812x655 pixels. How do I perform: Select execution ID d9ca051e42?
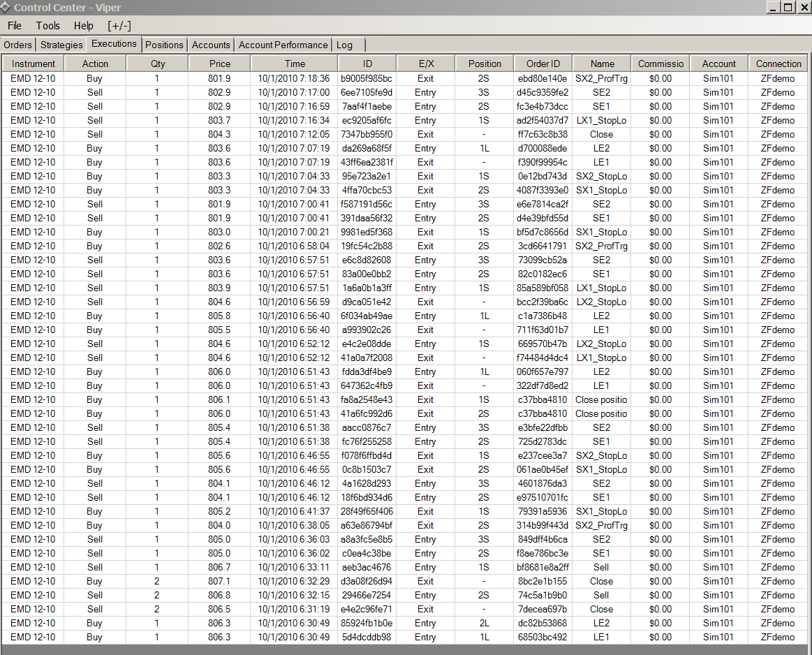coord(367,302)
